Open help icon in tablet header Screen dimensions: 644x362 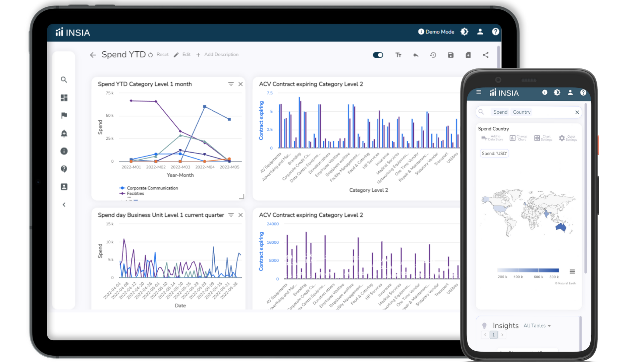pyautogui.click(x=495, y=32)
